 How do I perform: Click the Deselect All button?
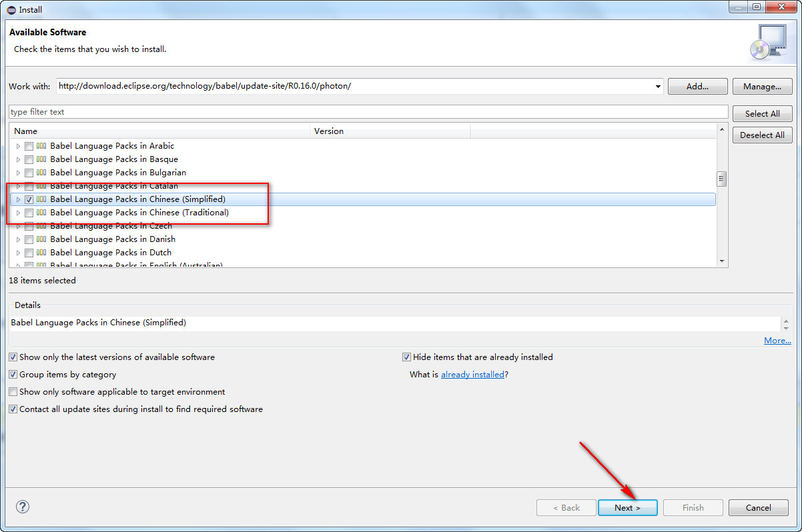pos(763,135)
